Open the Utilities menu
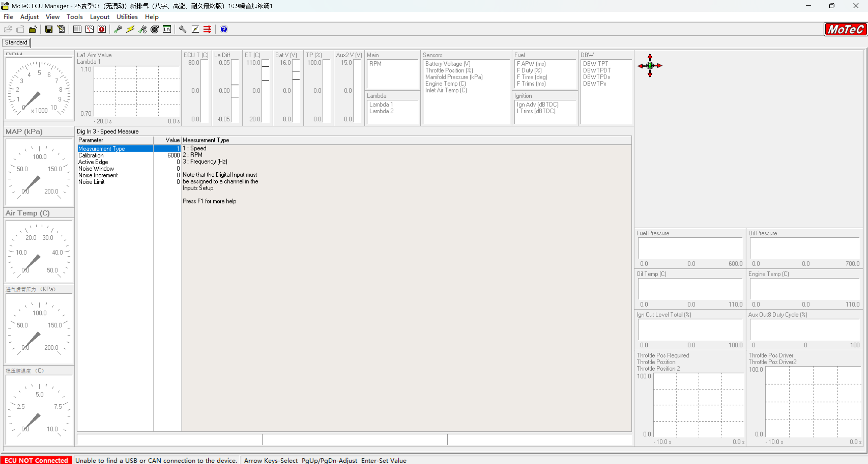 (127, 17)
